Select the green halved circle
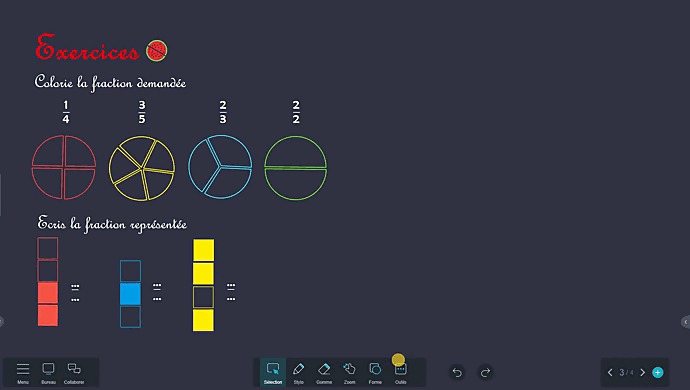The width and height of the screenshot is (690, 390). [x=295, y=168]
